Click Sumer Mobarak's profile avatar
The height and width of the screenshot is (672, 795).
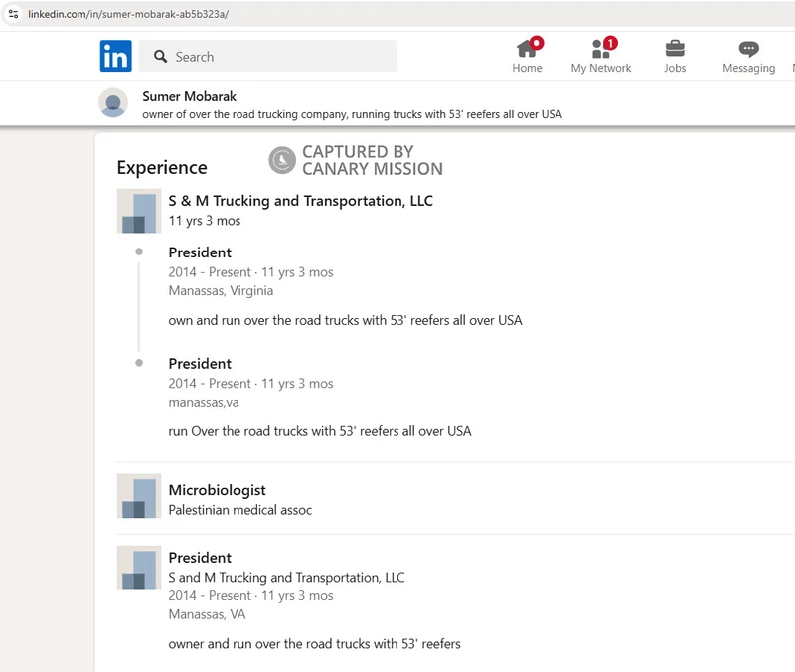113,103
